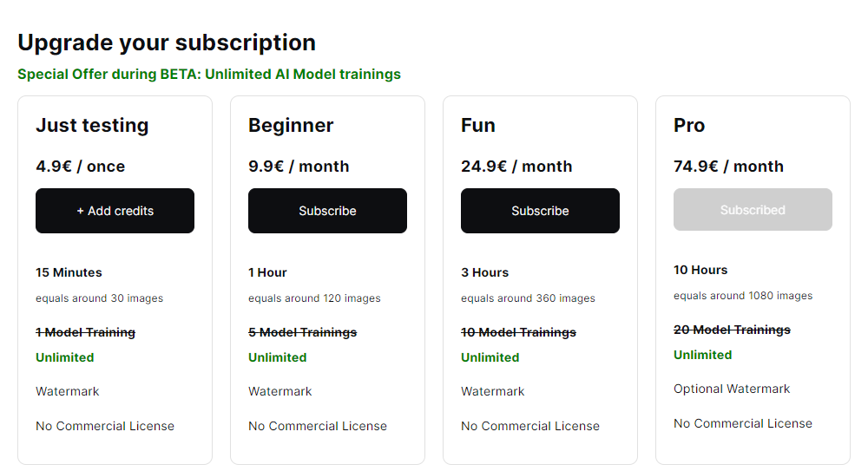Screen dimensions: 868x471
Task: Click the 'Upgrade your subscription' heading
Action: click(x=167, y=43)
